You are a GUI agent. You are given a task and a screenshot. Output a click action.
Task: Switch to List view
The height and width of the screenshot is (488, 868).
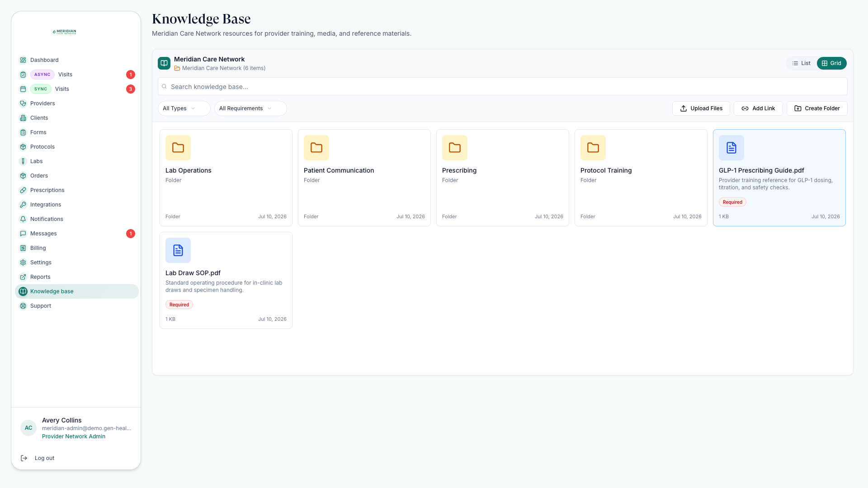coord(802,63)
